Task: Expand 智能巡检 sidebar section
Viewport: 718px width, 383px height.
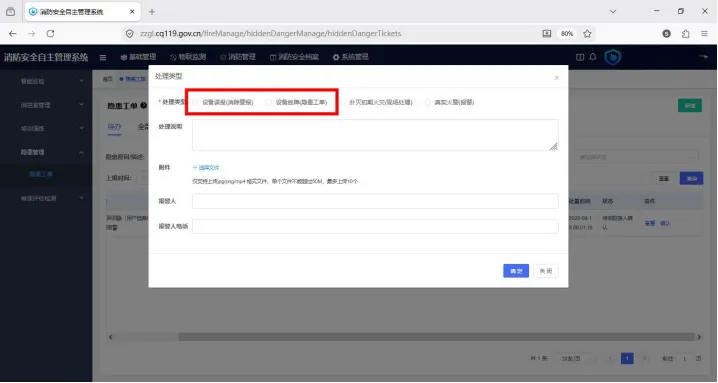Action: 46,81
